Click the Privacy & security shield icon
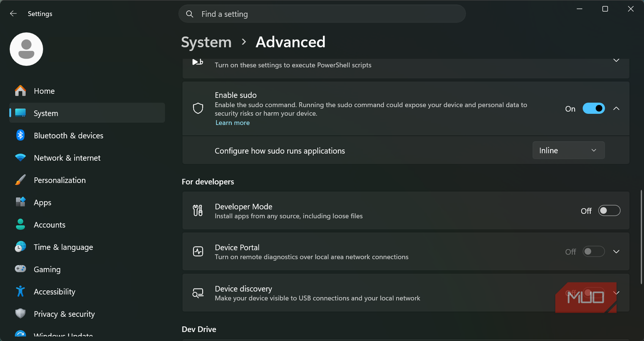Screen dimensions: 644x341 pos(20,314)
